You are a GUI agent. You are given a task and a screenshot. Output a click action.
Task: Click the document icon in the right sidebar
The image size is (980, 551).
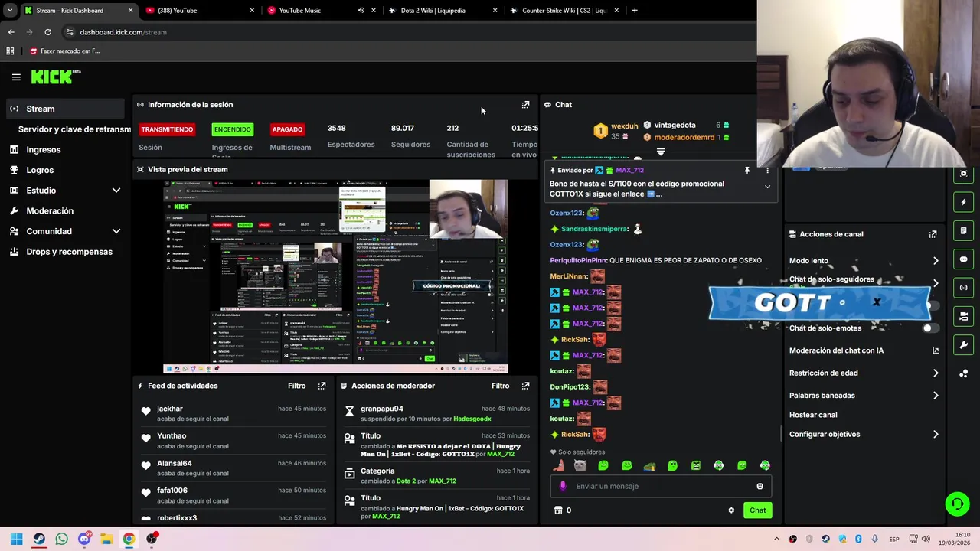[x=963, y=231]
